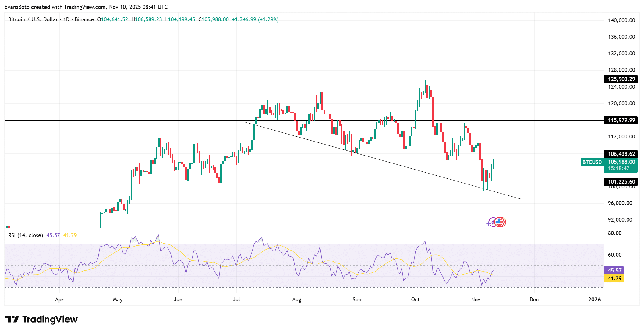Select the green BTCUSD price label on scale
Screen dimensions: 644x333
621,162
